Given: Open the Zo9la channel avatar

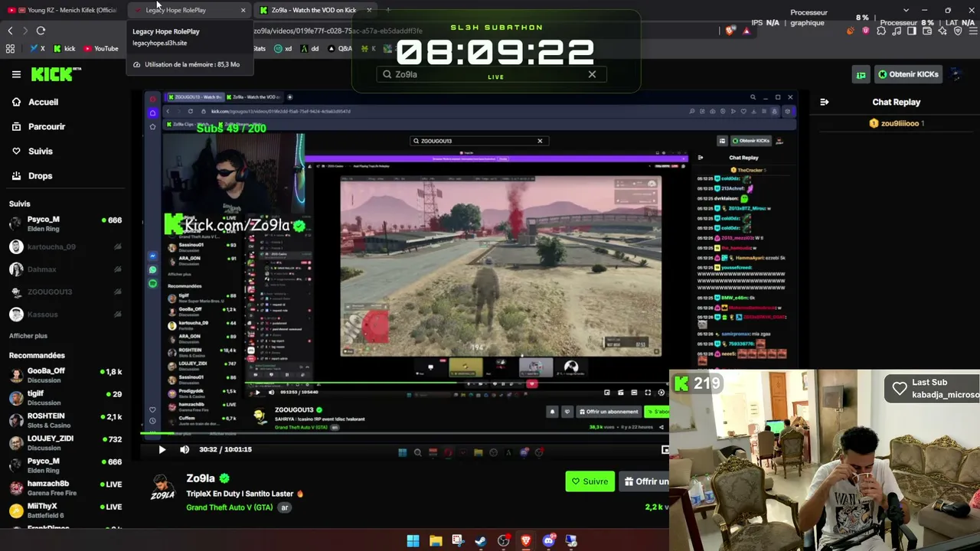Looking at the screenshot, I should pyautogui.click(x=162, y=488).
